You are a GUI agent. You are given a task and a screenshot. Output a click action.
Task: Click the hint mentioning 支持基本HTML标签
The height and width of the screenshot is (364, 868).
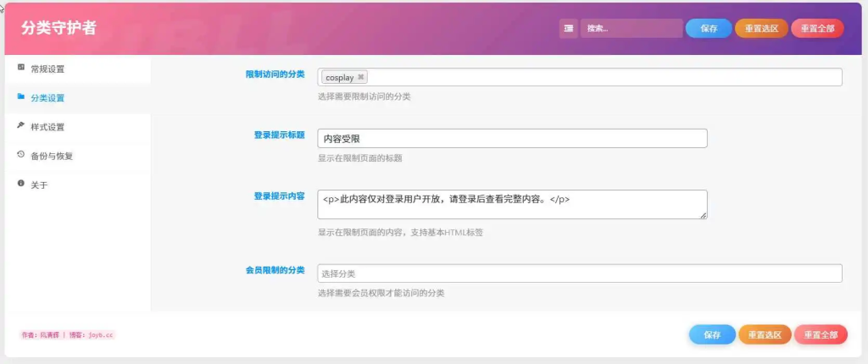coord(401,232)
